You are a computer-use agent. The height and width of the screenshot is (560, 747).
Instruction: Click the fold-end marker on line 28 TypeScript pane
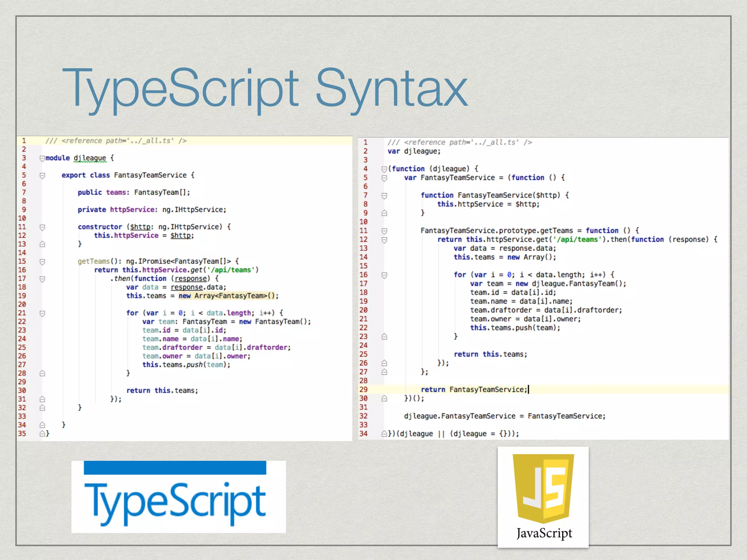tap(43, 373)
